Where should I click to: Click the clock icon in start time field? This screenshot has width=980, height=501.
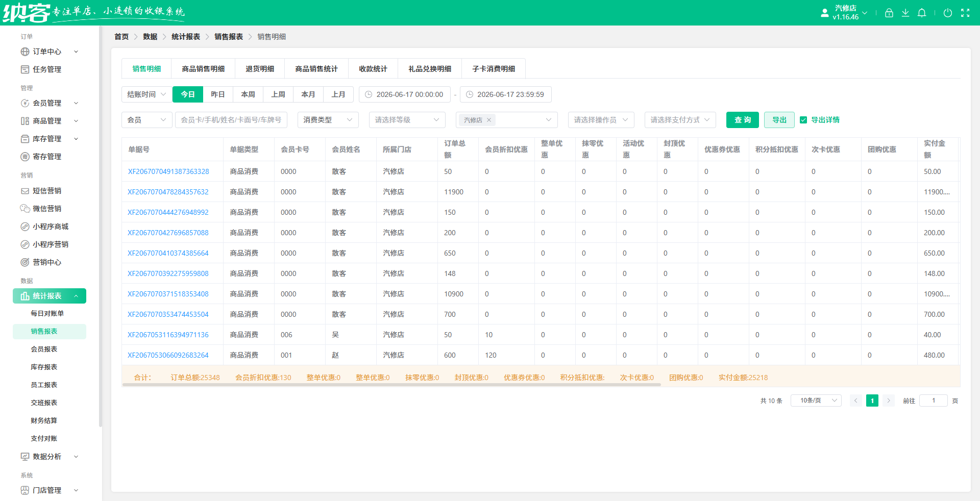tap(368, 94)
